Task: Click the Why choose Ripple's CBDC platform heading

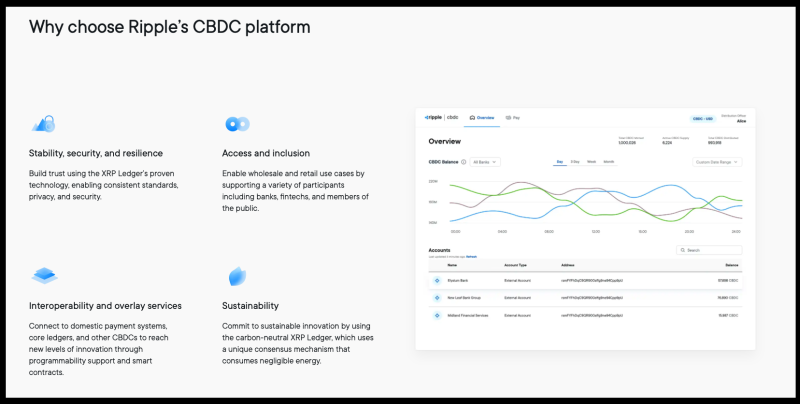Action: coord(169,27)
